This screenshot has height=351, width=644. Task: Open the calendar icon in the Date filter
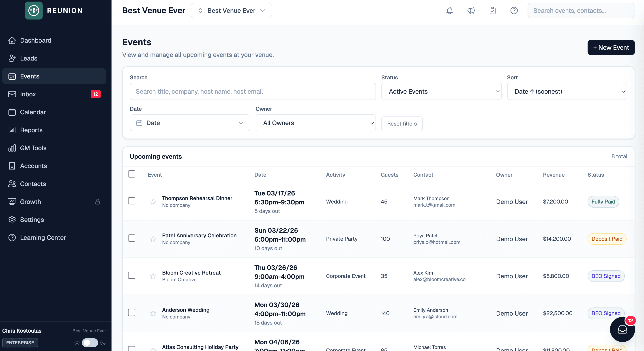pyautogui.click(x=140, y=123)
